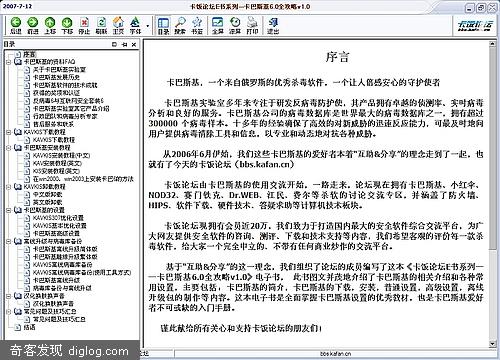Open the 搜索 search tool
500x360 pixels.
point(180,26)
